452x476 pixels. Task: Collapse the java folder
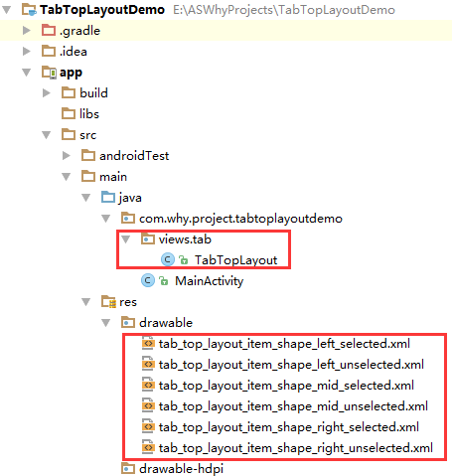click(86, 198)
